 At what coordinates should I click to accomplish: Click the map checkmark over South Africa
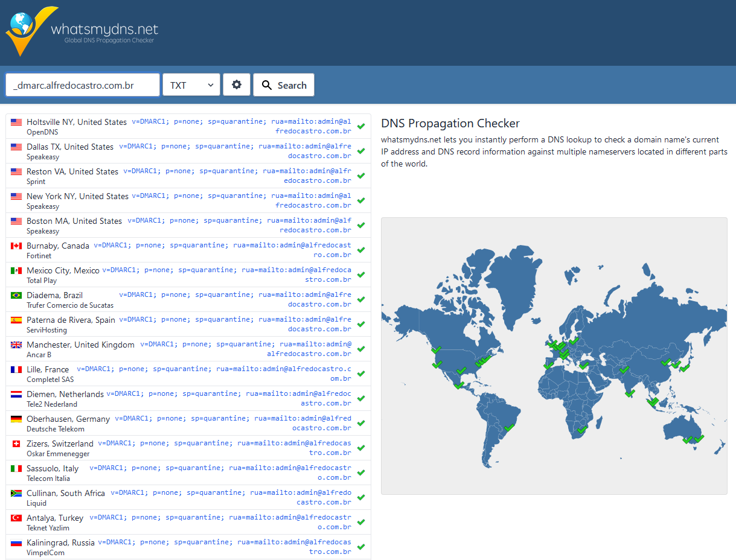[x=582, y=430]
